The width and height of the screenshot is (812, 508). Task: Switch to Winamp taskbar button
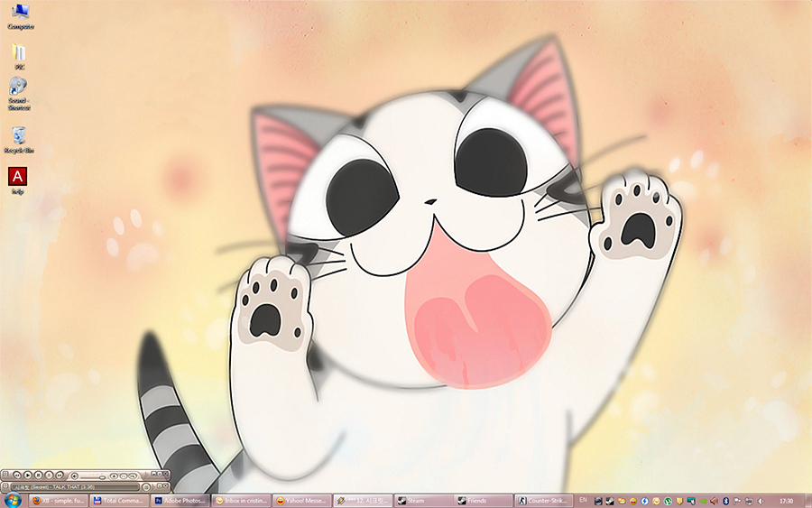363,501
